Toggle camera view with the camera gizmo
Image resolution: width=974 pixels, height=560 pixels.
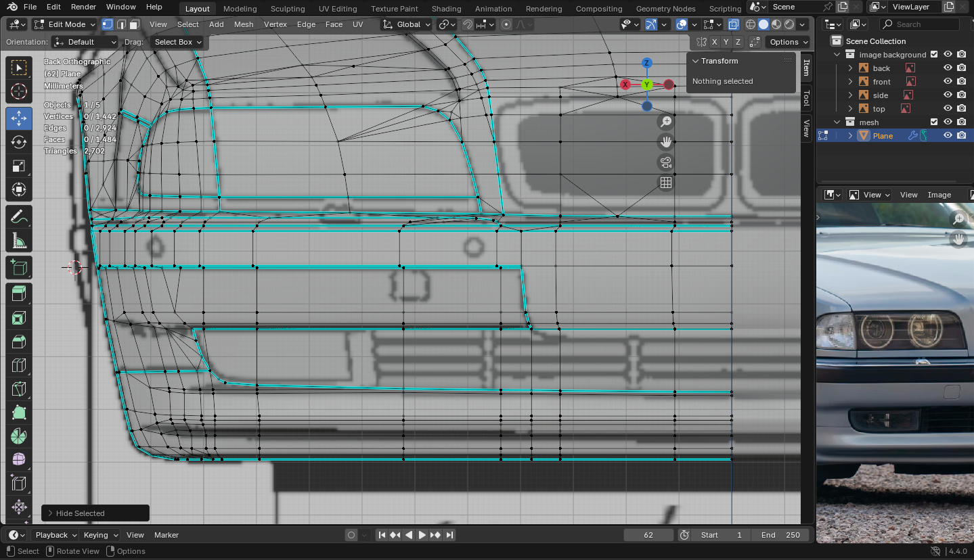click(x=666, y=162)
